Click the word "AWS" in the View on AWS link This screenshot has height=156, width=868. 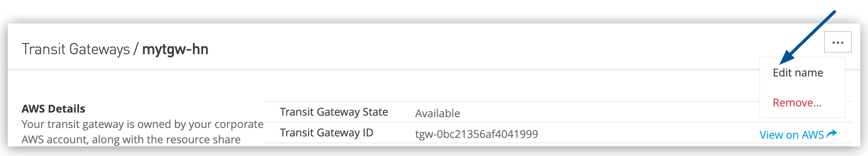tap(813, 135)
